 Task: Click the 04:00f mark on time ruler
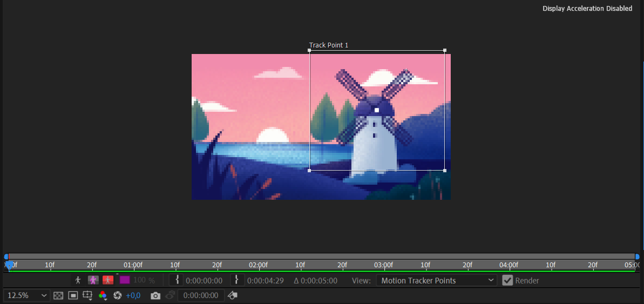point(509,265)
